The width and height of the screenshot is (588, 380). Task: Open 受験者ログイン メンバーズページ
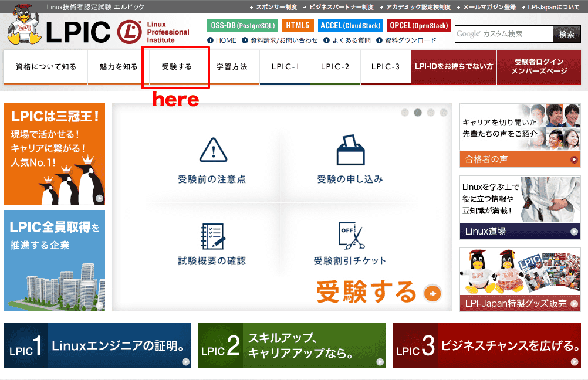539,66
